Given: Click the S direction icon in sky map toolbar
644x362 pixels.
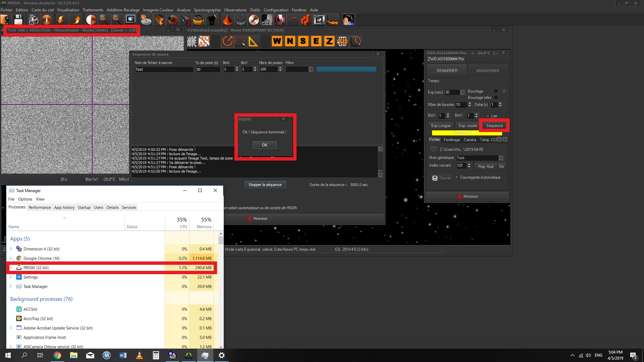Looking at the screenshot, I should click(x=303, y=41).
